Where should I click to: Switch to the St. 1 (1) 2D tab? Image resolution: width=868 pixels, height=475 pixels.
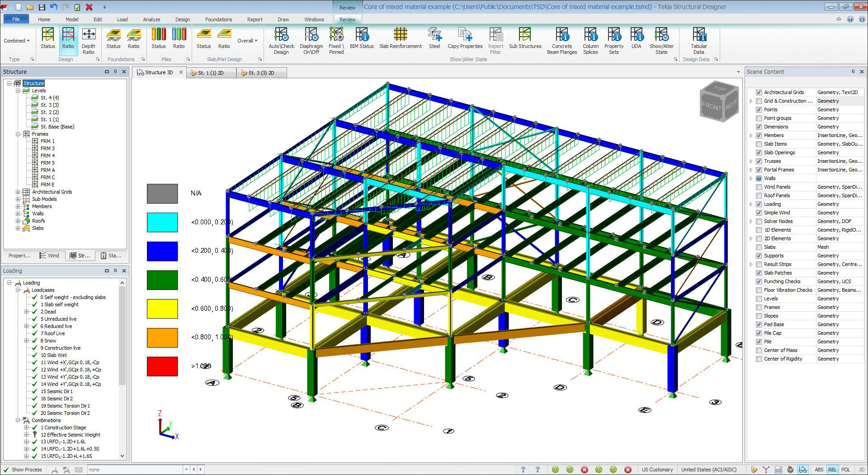tap(210, 72)
